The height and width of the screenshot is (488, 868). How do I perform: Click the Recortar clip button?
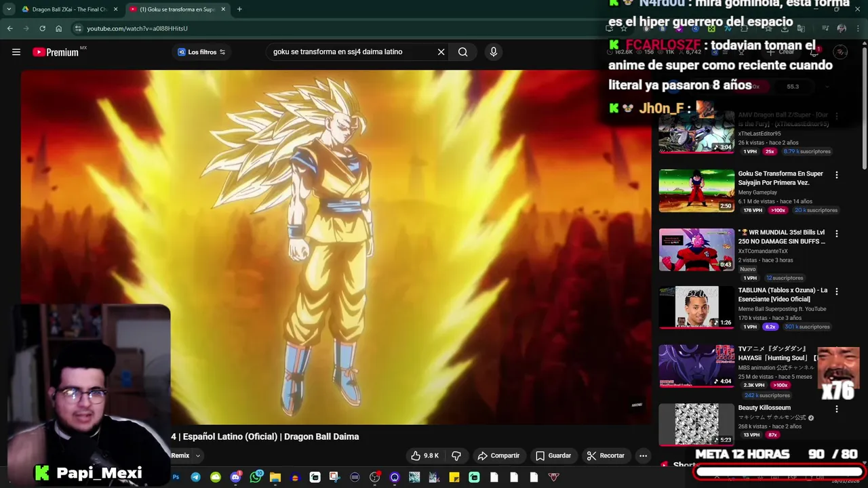tap(606, 455)
